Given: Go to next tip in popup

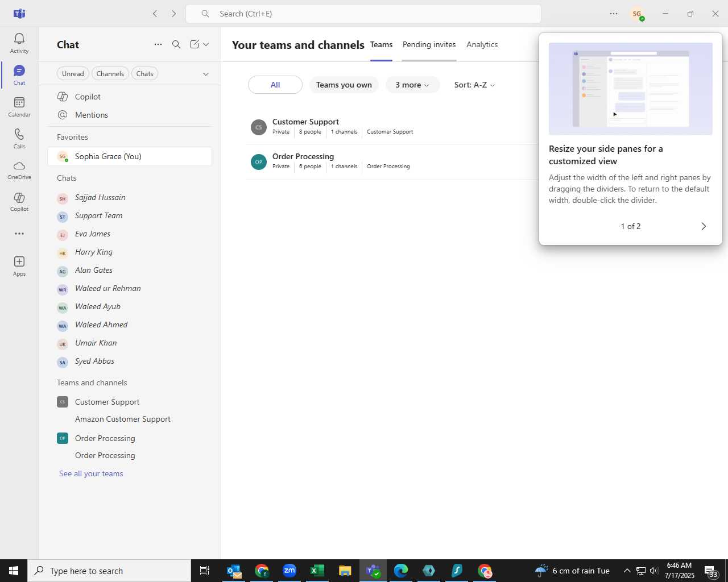Looking at the screenshot, I should pos(704,226).
